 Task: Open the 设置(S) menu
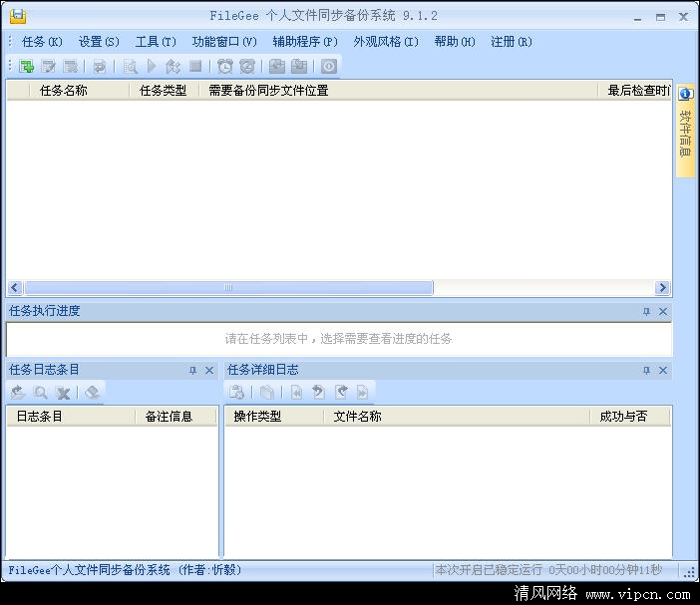(x=99, y=42)
